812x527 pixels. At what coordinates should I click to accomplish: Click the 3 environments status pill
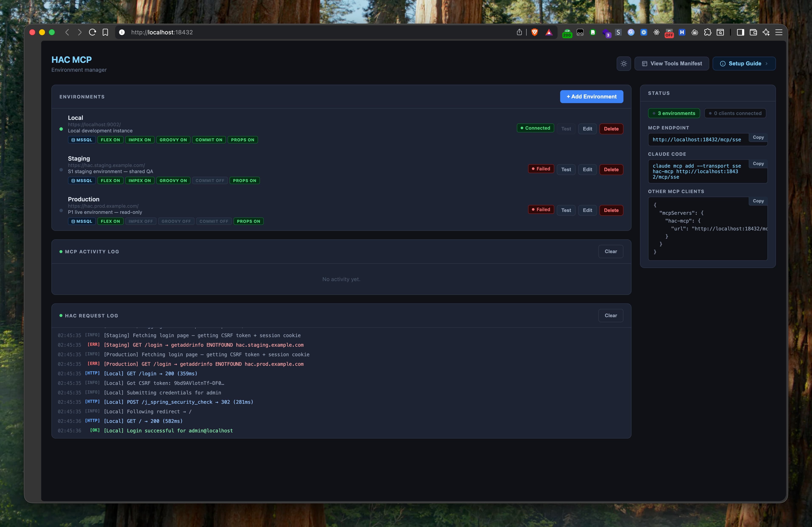click(x=674, y=114)
